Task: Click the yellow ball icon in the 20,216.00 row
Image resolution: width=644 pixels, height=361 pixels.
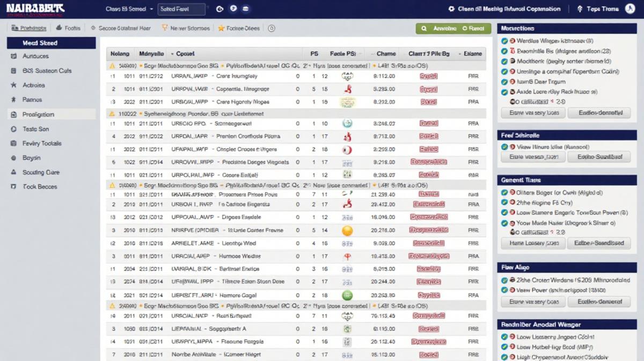Action: (x=347, y=230)
